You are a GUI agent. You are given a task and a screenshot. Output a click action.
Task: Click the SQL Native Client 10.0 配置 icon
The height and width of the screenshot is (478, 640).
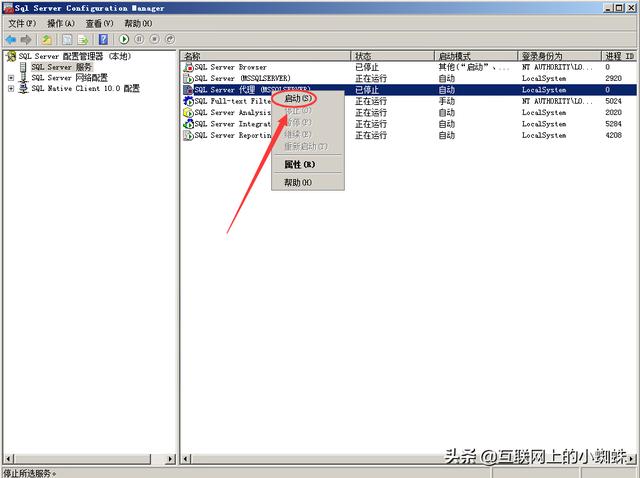tap(24, 88)
